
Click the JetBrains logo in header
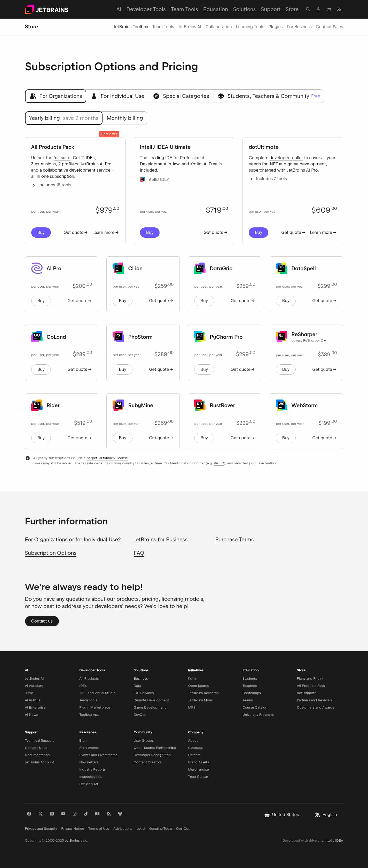[46, 10]
